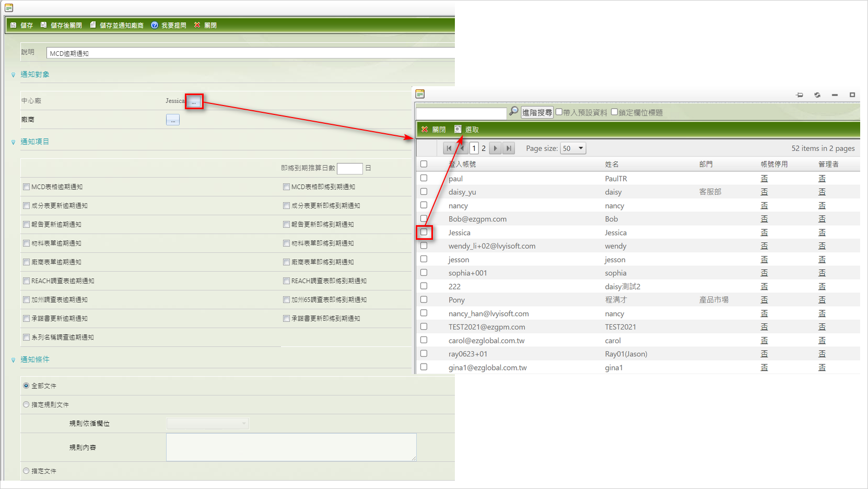This screenshot has width=868, height=489.
Task: Check REACH調查表即將到期通知
Action: pyautogui.click(x=286, y=281)
